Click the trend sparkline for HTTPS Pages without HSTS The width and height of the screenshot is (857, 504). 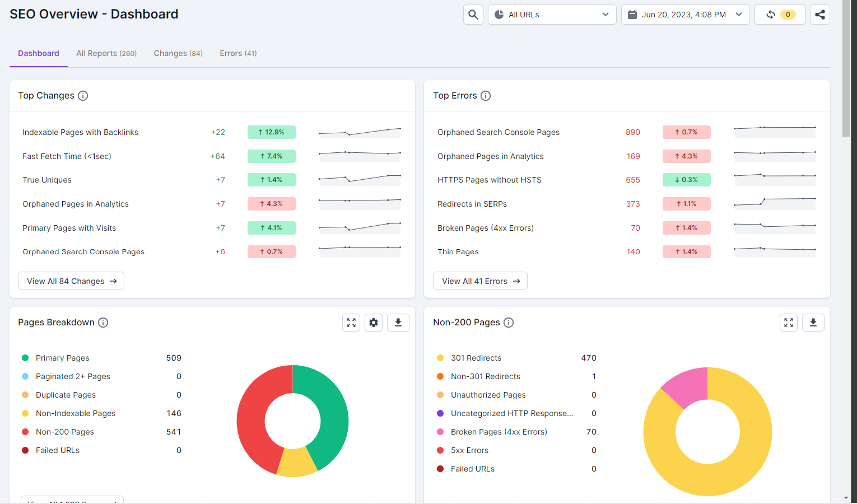coord(775,180)
